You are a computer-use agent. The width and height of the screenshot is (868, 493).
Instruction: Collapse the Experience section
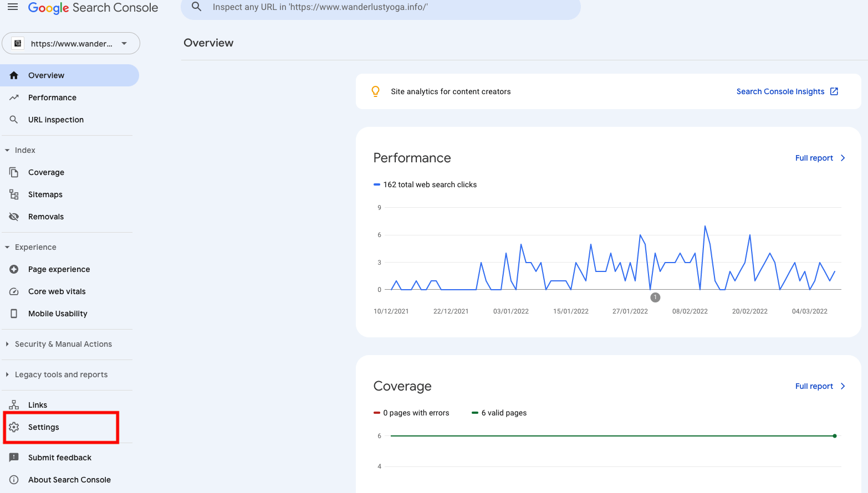7,247
